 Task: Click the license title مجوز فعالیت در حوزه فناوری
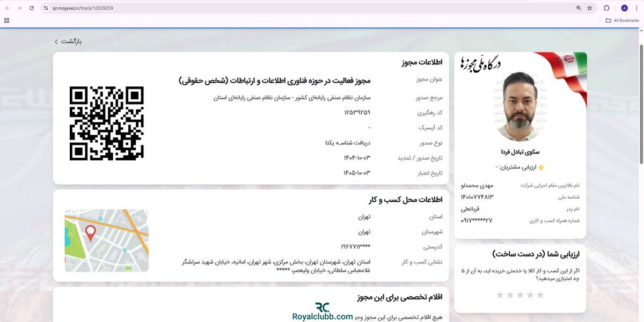coord(274,80)
